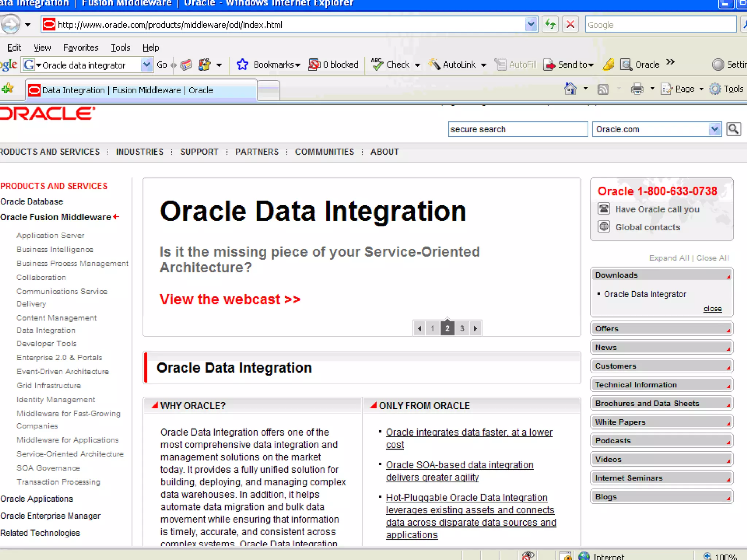This screenshot has width=747, height=560.
Task: Open the Help menu
Action: [151, 47]
